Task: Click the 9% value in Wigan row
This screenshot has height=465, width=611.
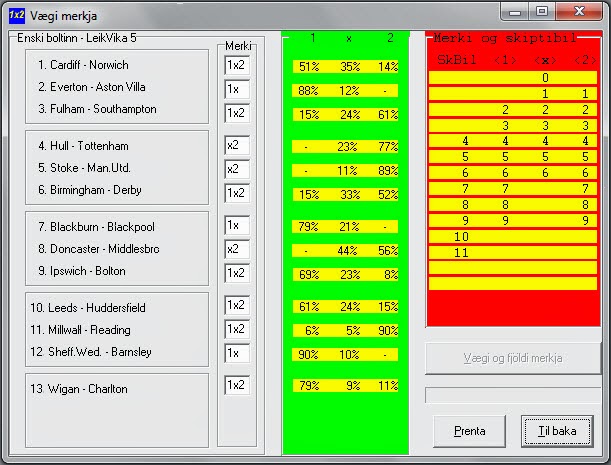Action: [x=353, y=386]
